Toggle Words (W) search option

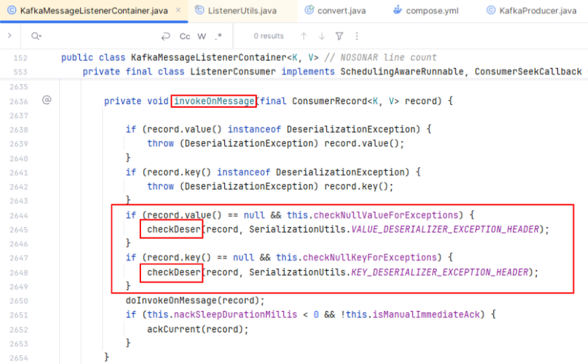(201, 36)
